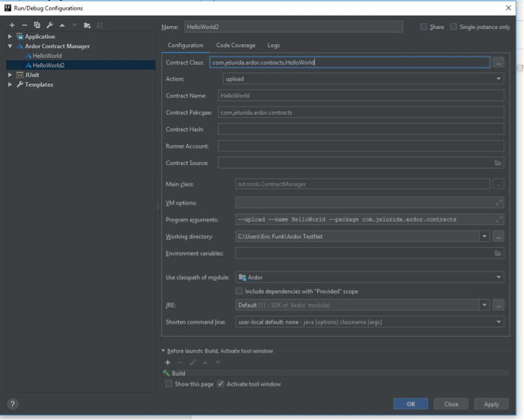This screenshot has height=420, width=524.
Task: Toggle the Share checkbox
Action: [x=424, y=27]
